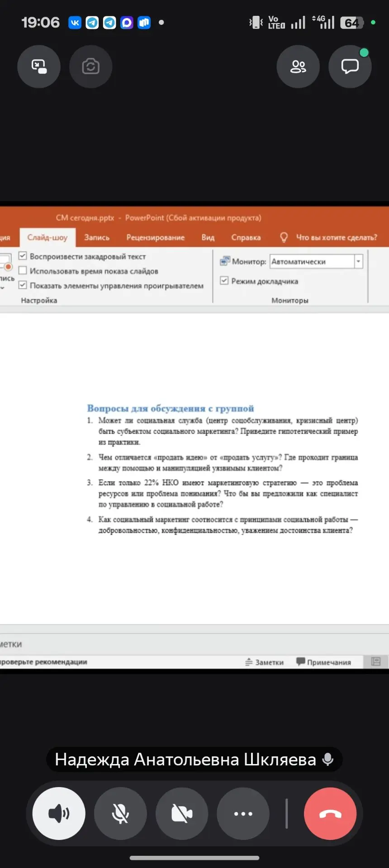The width and height of the screenshot is (389, 868).
Task: Toggle Воспроизвести закадровый текст checkbox
Action: pyautogui.click(x=23, y=256)
